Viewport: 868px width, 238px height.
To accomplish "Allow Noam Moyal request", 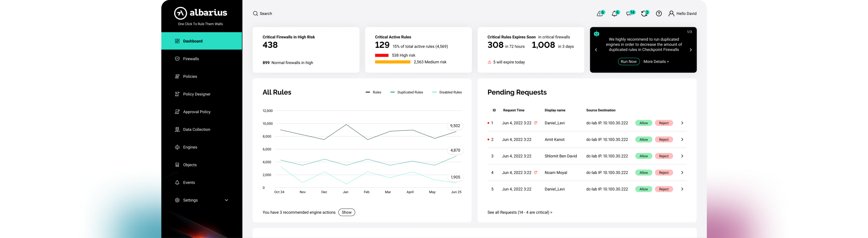I will pyautogui.click(x=644, y=172).
